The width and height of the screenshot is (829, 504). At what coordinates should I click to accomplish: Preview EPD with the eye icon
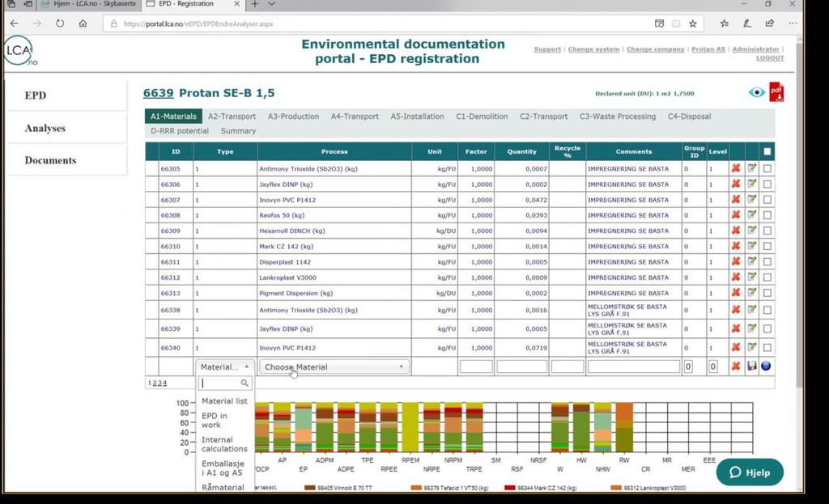(x=757, y=92)
